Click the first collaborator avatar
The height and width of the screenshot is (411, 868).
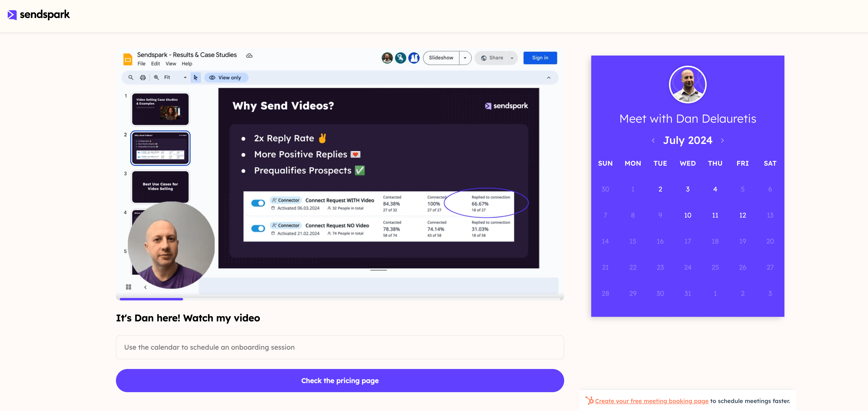387,58
